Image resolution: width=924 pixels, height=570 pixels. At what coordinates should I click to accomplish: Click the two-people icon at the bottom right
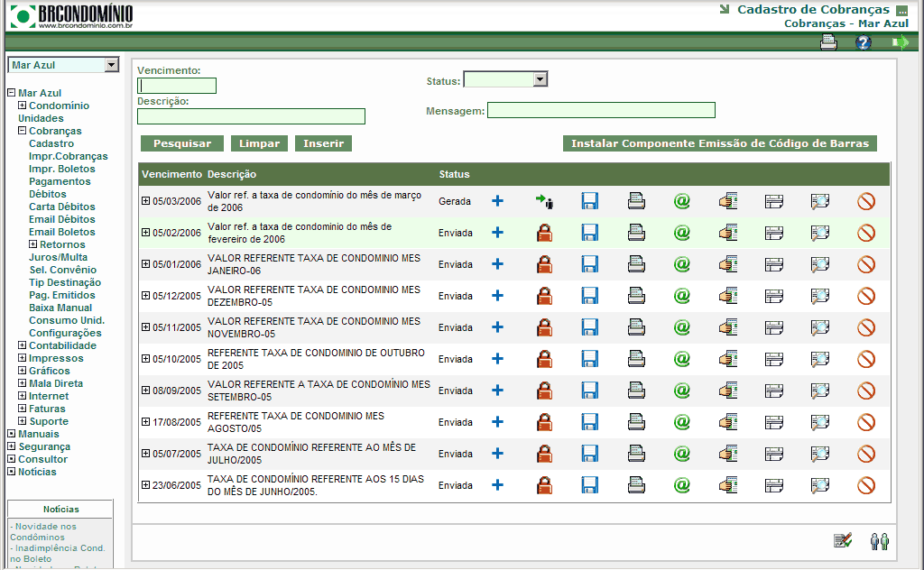[x=879, y=540]
